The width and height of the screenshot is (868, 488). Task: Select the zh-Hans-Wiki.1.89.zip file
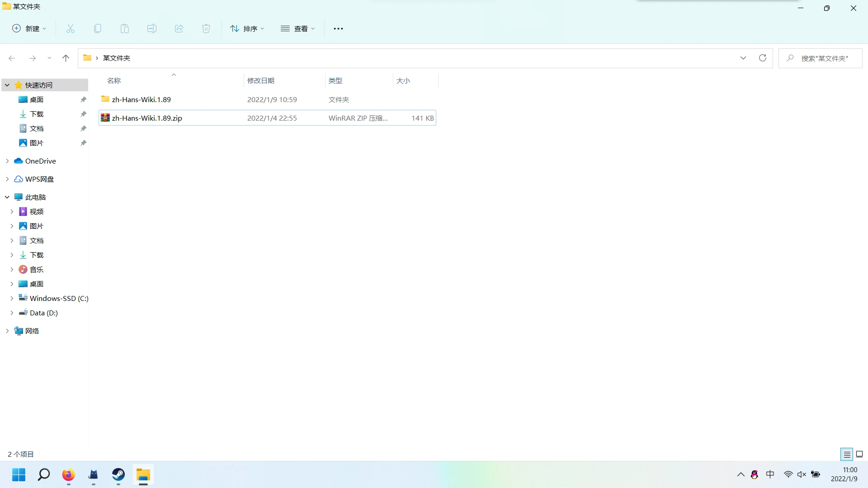(x=147, y=118)
